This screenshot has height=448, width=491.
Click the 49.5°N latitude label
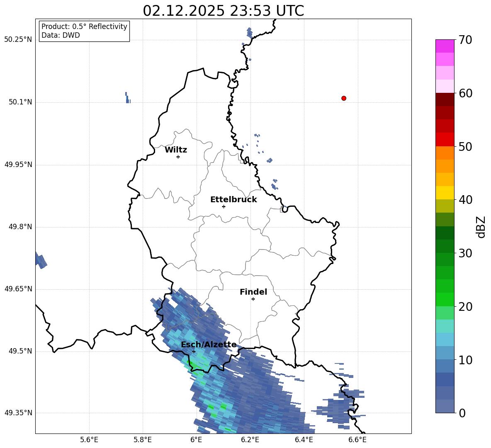[x=20, y=351]
